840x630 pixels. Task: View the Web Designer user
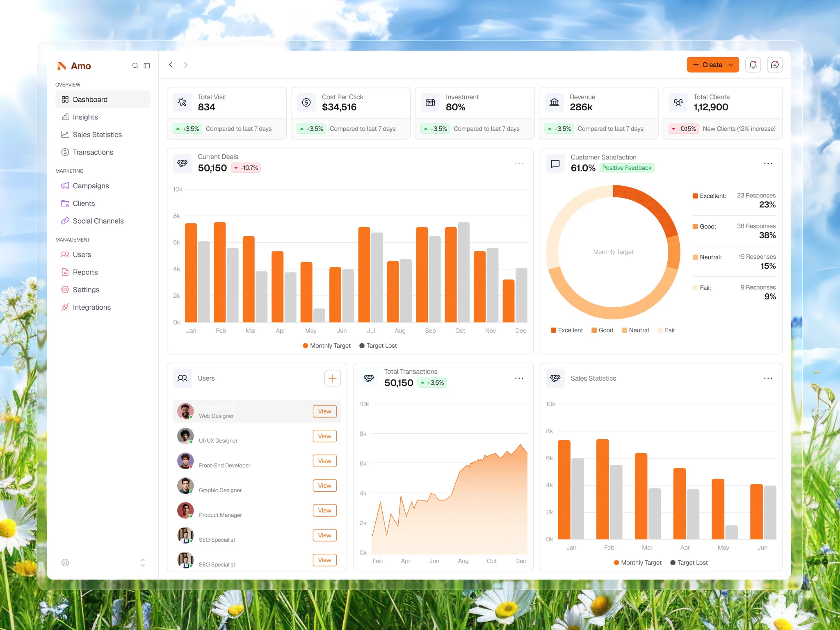pyautogui.click(x=325, y=411)
